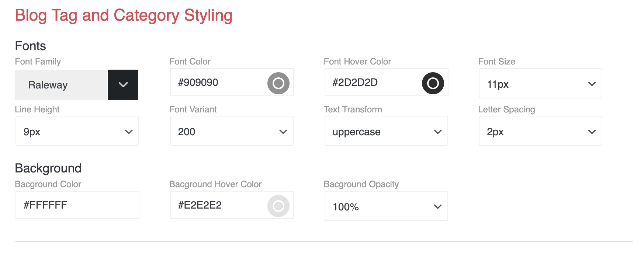Click the Text Transform chevron arrow
The image size is (644, 255).
[x=437, y=132]
